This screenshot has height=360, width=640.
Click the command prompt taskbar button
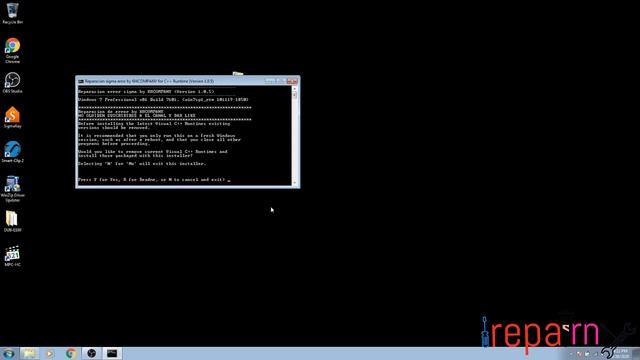point(112,353)
